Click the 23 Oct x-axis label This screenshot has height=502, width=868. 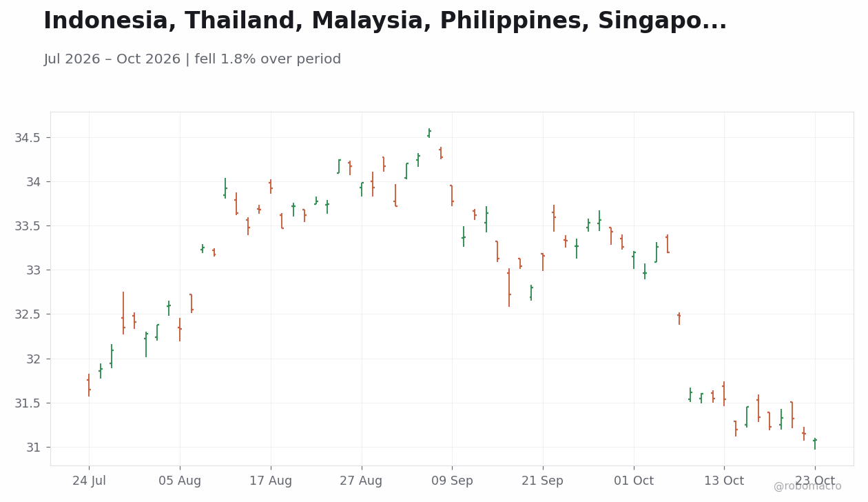815,481
